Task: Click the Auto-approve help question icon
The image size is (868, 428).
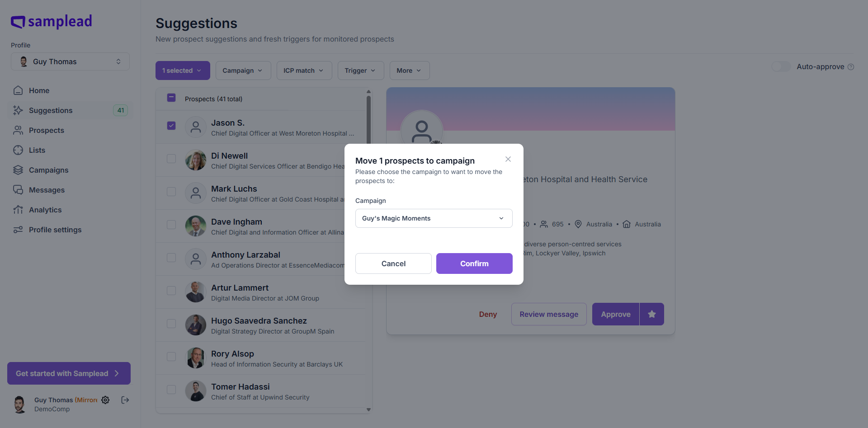Action: [x=851, y=67]
